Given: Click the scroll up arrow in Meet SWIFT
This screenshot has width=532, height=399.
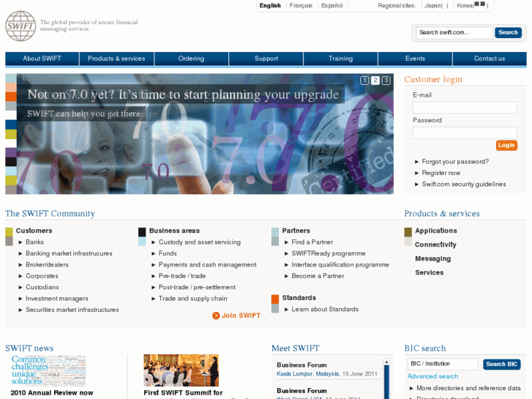Looking at the screenshot, I should pyautogui.click(x=386, y=362).
